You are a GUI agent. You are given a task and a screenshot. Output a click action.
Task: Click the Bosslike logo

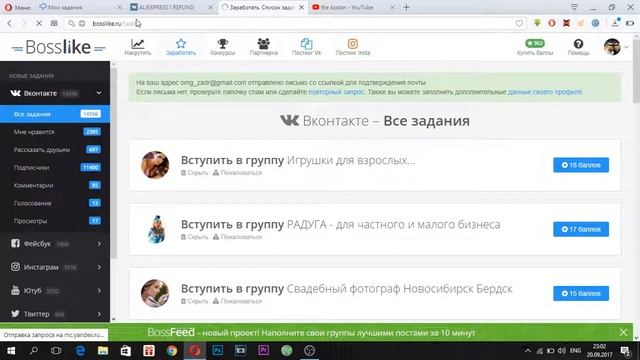(58, 47)
